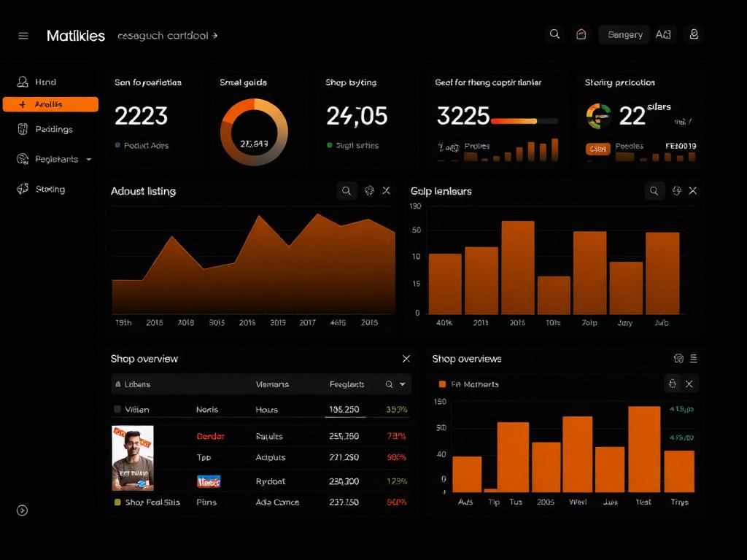This screenshot has height=560, width=747.
Task: Toggle the checkbox next to Vitian row
Action: 117,409
